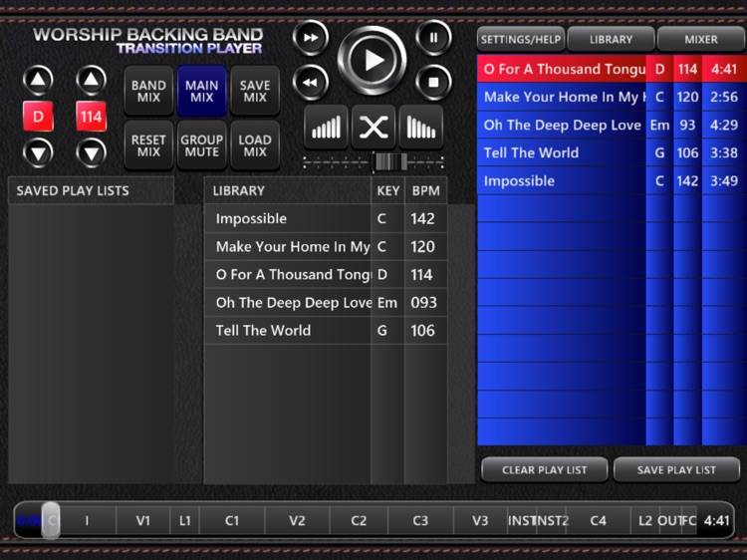The image size is (747, 560).
Task: Select O For A Thousand Tongues in library
Action: (326, 275)
